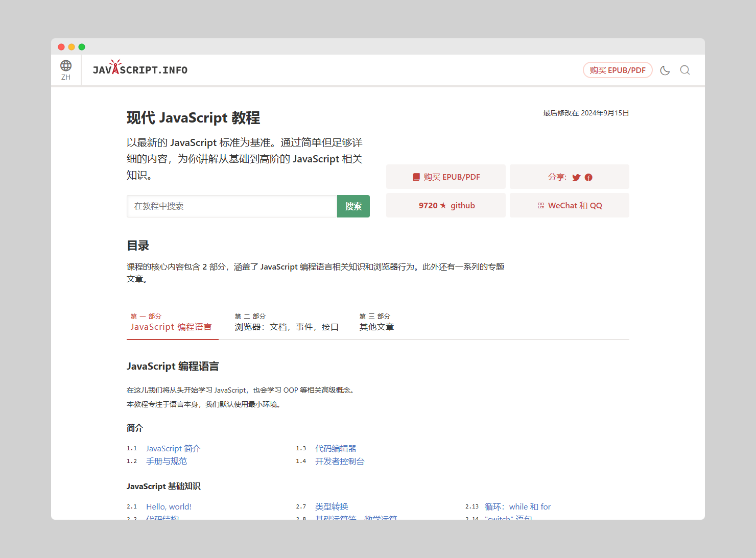Click the JAVASCRIPT.INFO site logo
756x558 pixels.
point(140,69)
